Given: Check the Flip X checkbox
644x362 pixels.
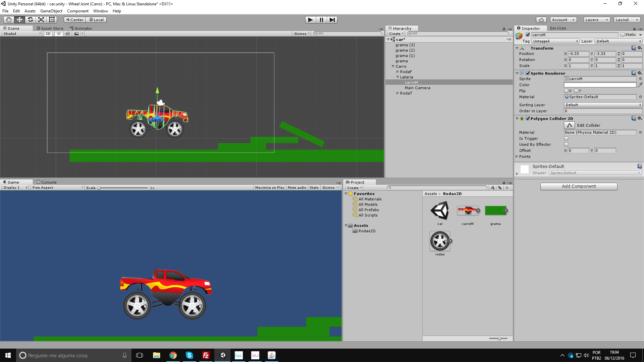Looking at the screenshot, I should point(566,91).
